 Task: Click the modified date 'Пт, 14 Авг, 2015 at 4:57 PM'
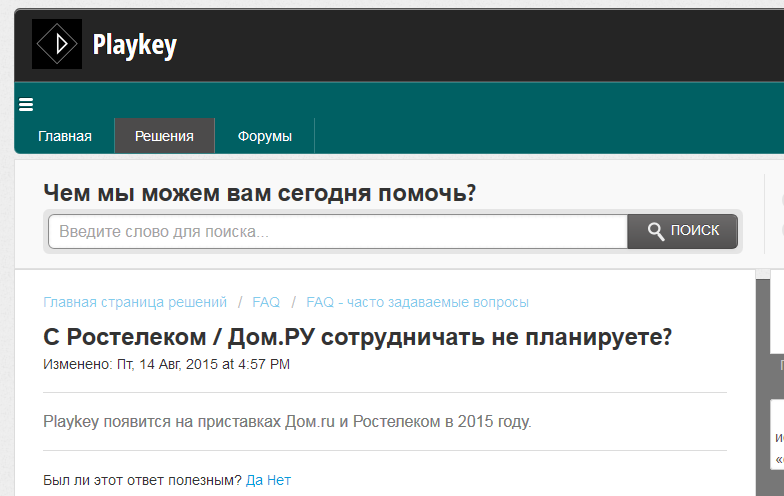(x=204, y=364)
